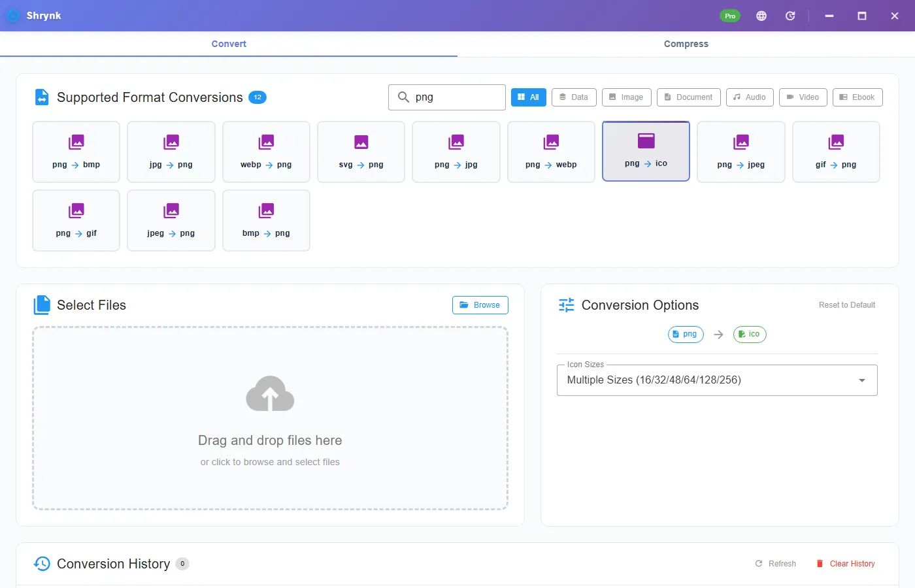
Task: Filter formats by Document category
Action: point(689,97)
